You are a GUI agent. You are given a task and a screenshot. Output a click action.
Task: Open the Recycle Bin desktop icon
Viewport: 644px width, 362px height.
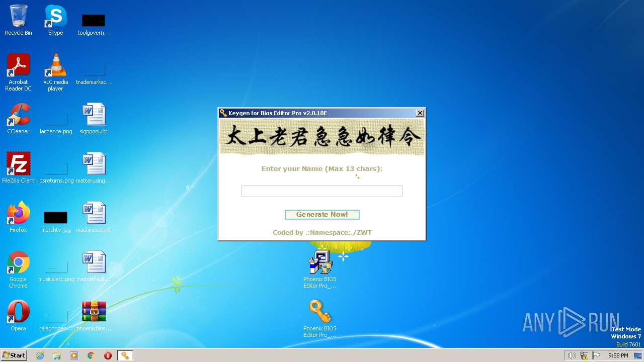(18, 20)
